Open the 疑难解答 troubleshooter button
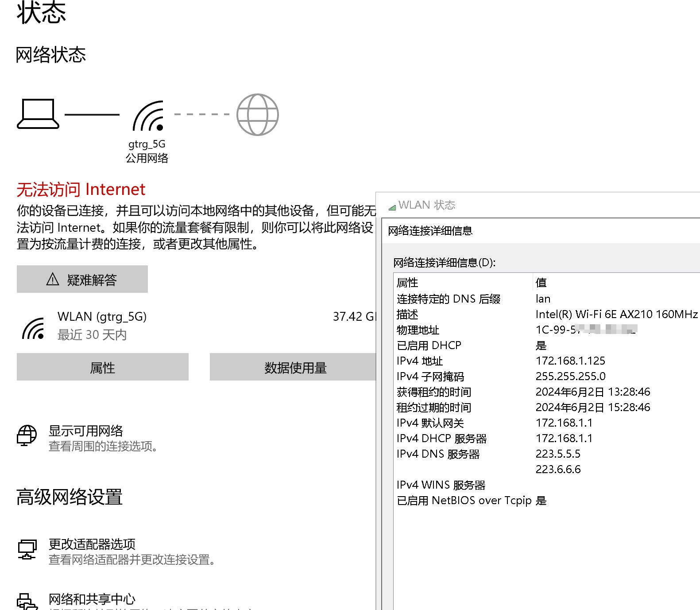The image size is (700, 610). (82, 279)
